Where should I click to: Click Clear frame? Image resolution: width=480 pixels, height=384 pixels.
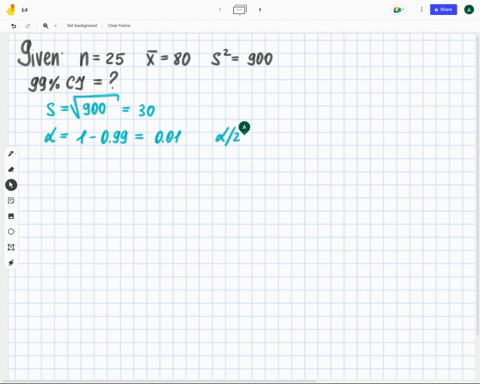[x=119, y=26]
